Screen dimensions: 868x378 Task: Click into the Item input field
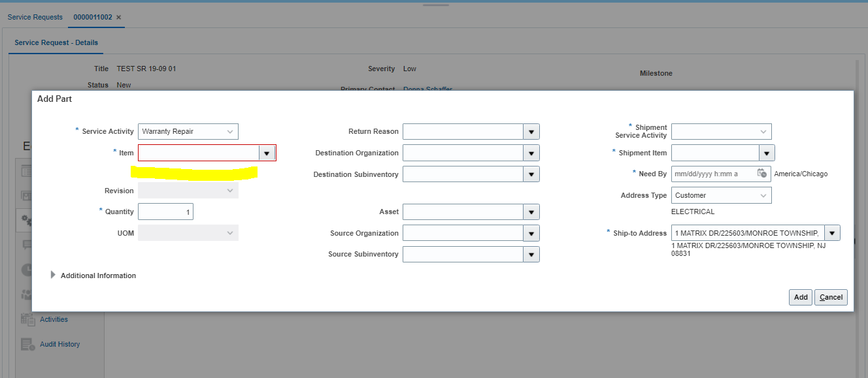pos(199,153)
